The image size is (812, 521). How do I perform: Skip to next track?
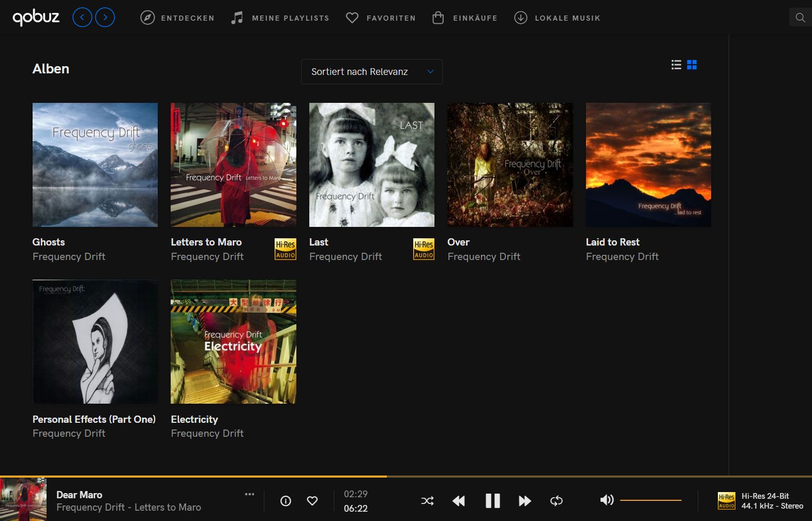coord(525,501)
